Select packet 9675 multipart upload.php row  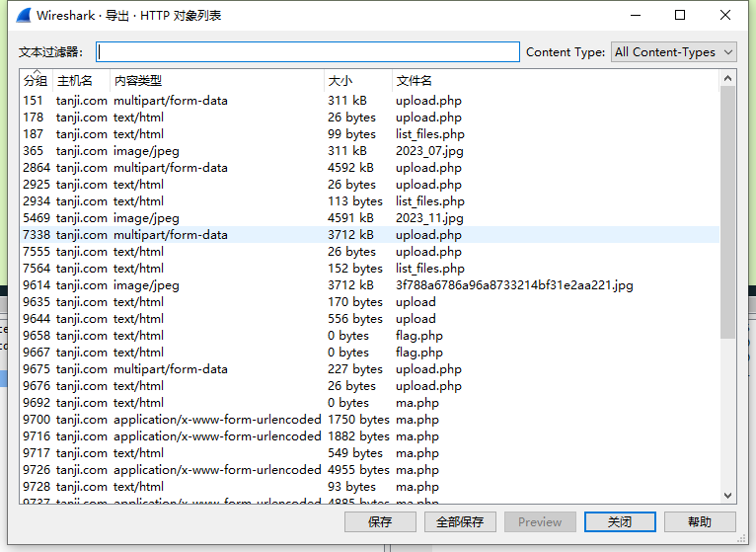click(370, 369)
